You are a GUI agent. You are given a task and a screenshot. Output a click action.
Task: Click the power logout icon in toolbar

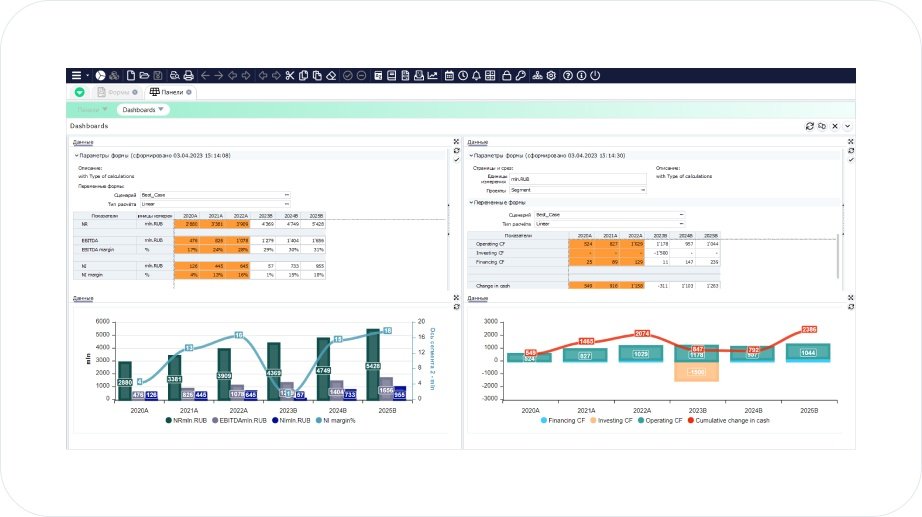[x=595, y=75]
